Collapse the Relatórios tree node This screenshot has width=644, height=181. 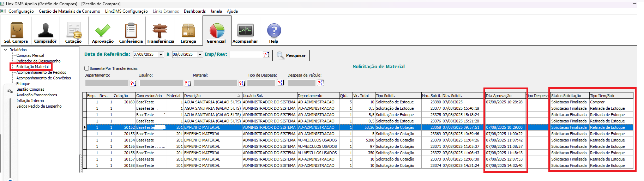tap(5, 50)
